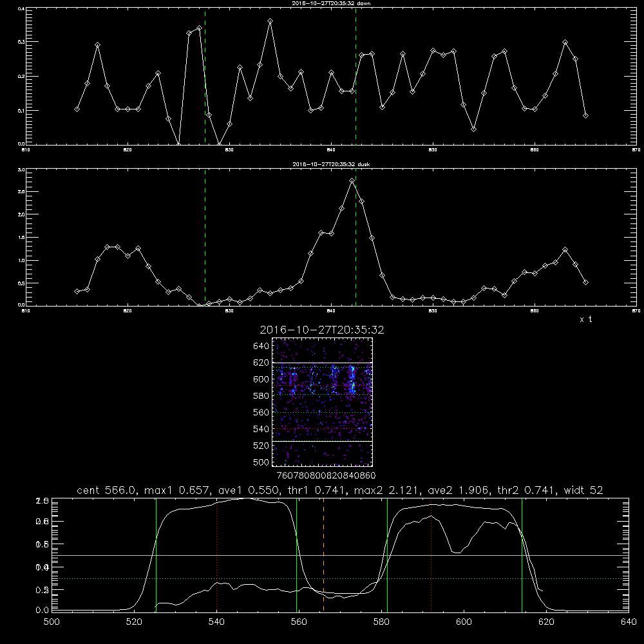Click the leftmost green vertical line in bottom plot

tap(156, 554)
